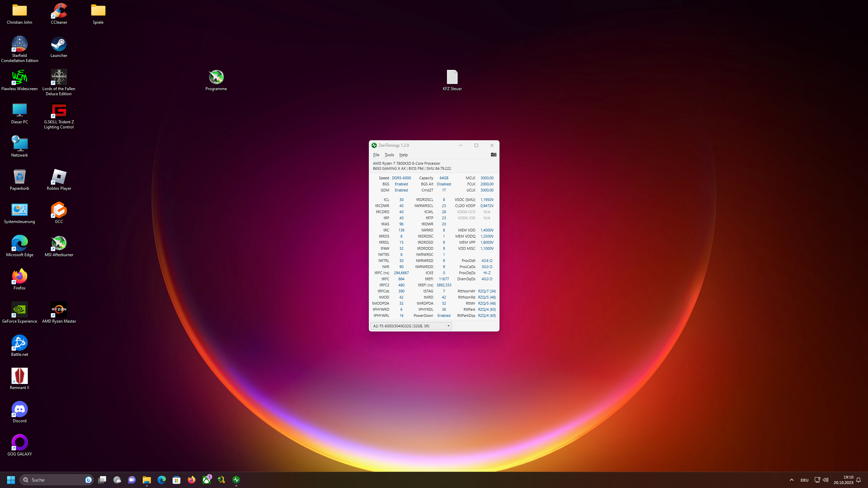
Task: Click the ZenTimings screenshot camera icon
Action: pos(493,155)
